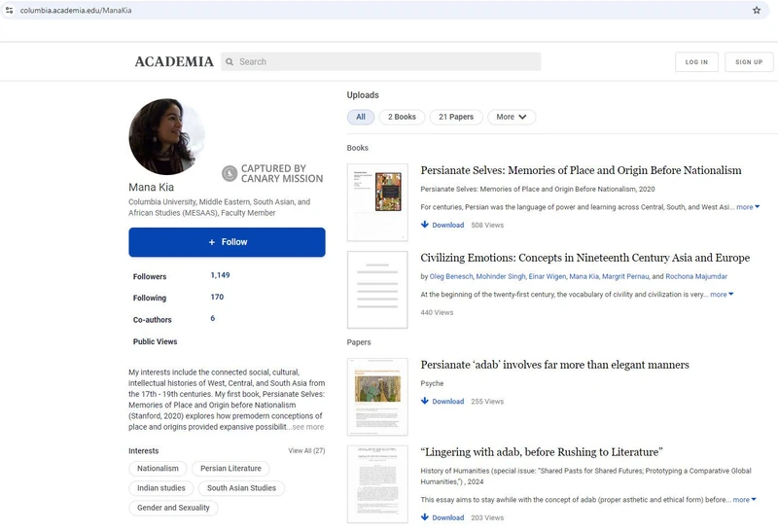Select the All uploads filter
Screen dimensions: 778x532
pos(361,117)
